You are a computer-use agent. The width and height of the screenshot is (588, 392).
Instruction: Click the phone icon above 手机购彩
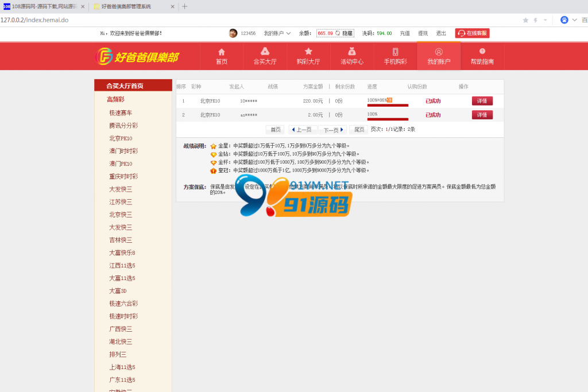click(x=395, y=52)
